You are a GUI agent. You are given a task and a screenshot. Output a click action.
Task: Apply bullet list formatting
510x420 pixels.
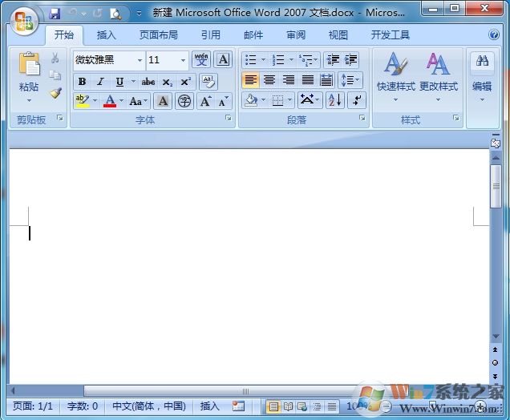click(x=251, y=60)
